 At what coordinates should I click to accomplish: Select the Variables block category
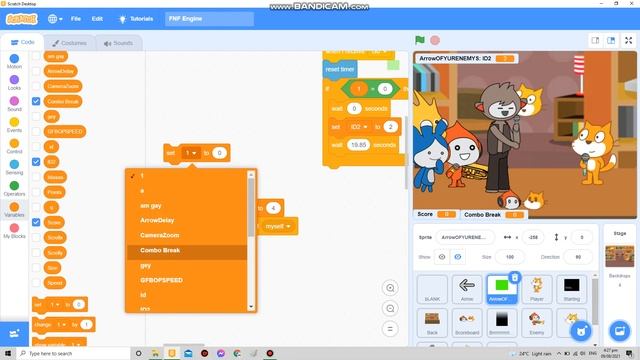click(x=14, y=210)
